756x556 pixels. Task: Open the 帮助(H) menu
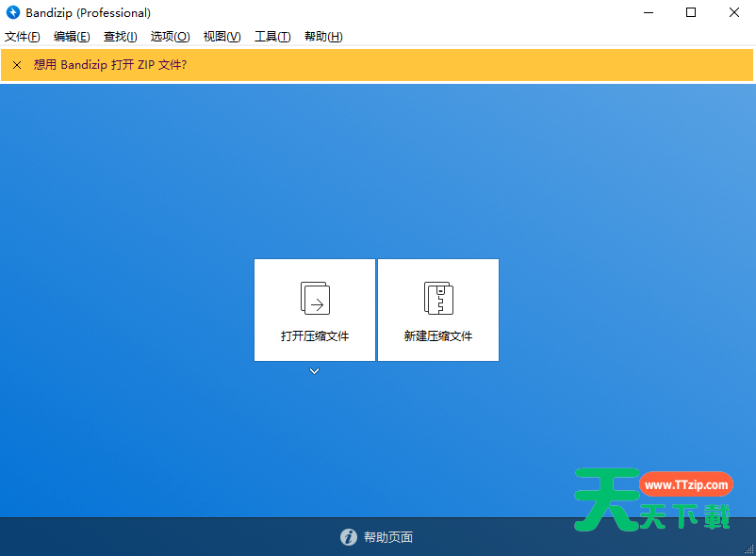coord(323,37)
